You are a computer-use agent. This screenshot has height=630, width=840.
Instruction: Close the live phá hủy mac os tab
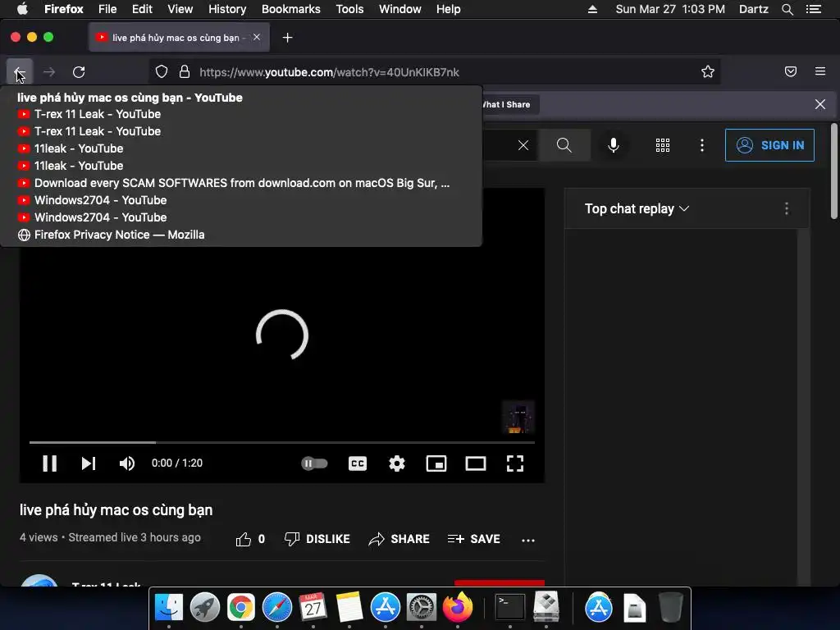[x=257, y=37]
